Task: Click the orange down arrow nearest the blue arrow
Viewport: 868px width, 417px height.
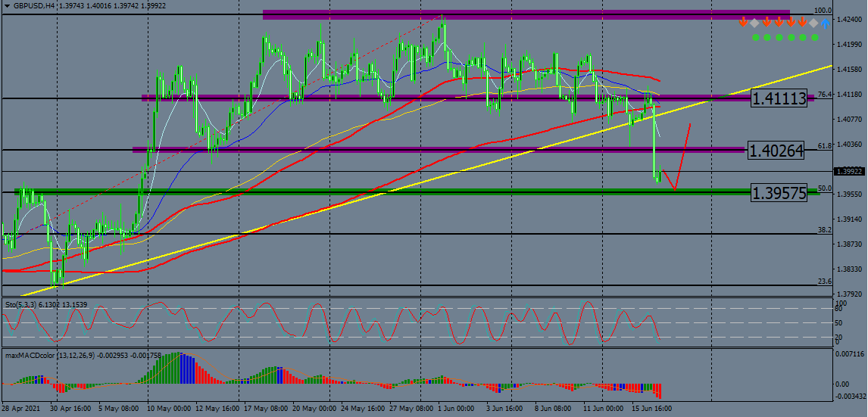Action: click(x=802, y=23)
